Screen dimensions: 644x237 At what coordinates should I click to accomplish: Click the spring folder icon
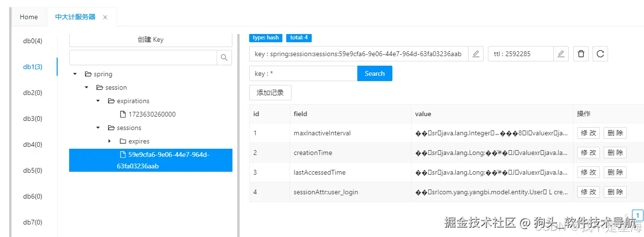pyautogui.click(x=88, y=74)
